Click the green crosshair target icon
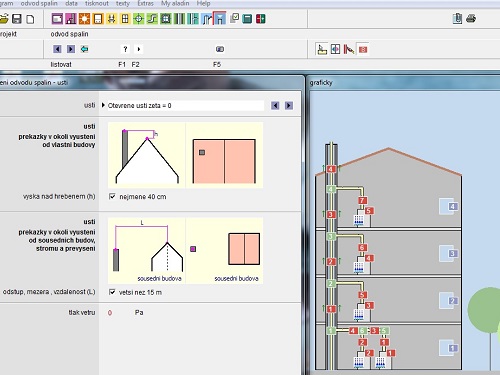Image resolution: width=500 pixels, height=375 pixels. 138,19
